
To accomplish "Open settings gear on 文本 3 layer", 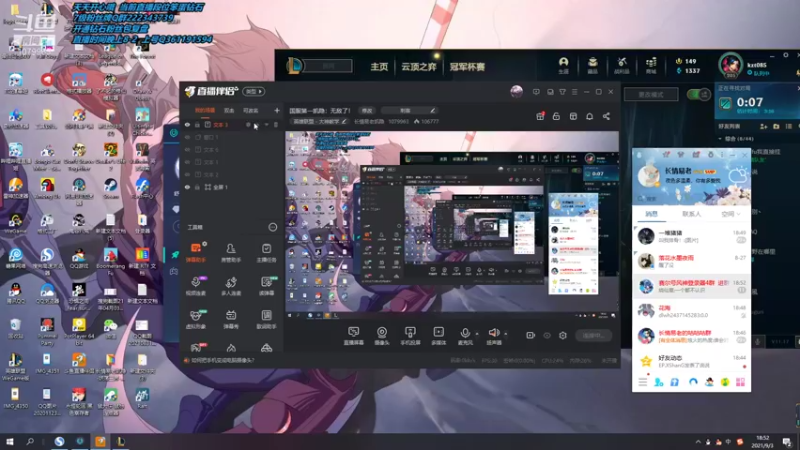I will point(248,124).
